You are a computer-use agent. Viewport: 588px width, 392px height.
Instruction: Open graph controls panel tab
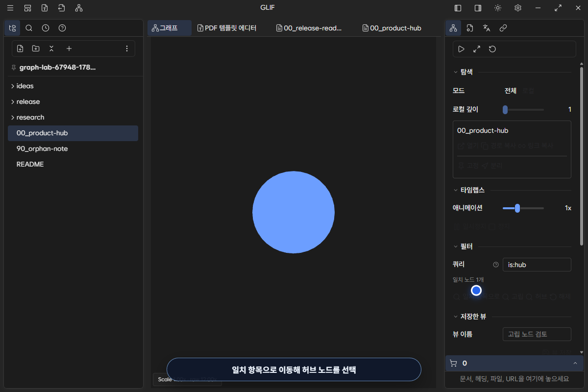453,28
